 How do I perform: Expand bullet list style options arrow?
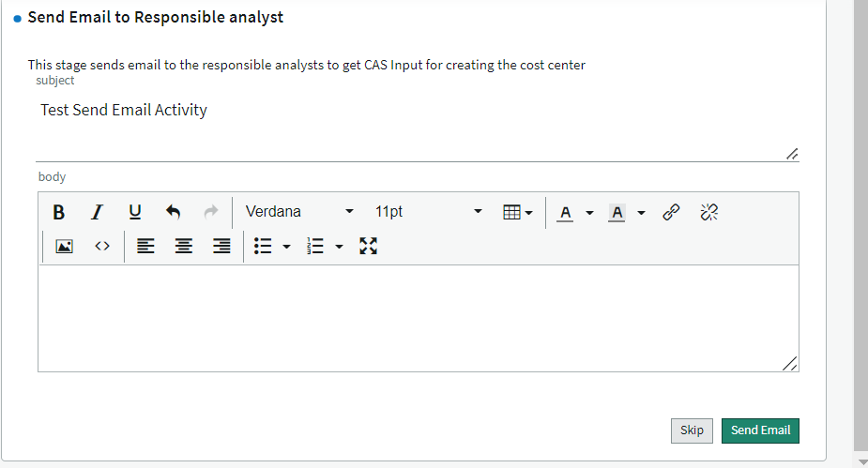[286, 247]
